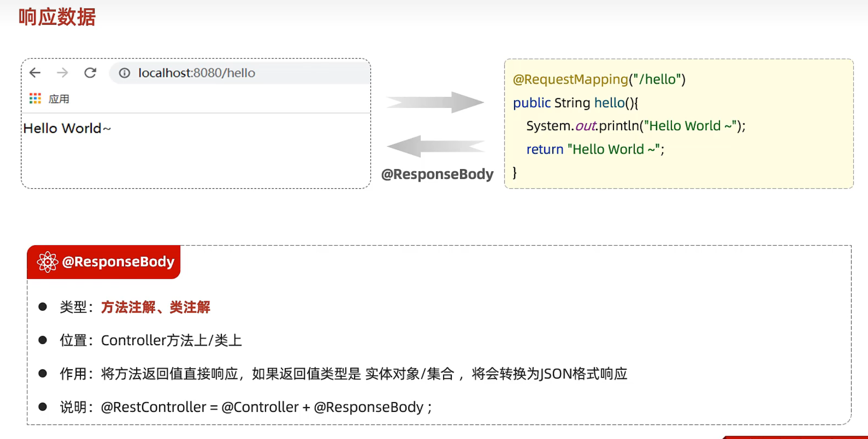Click the @RequestMapping annotation in code
868x439 pixels.
[570, 79]
